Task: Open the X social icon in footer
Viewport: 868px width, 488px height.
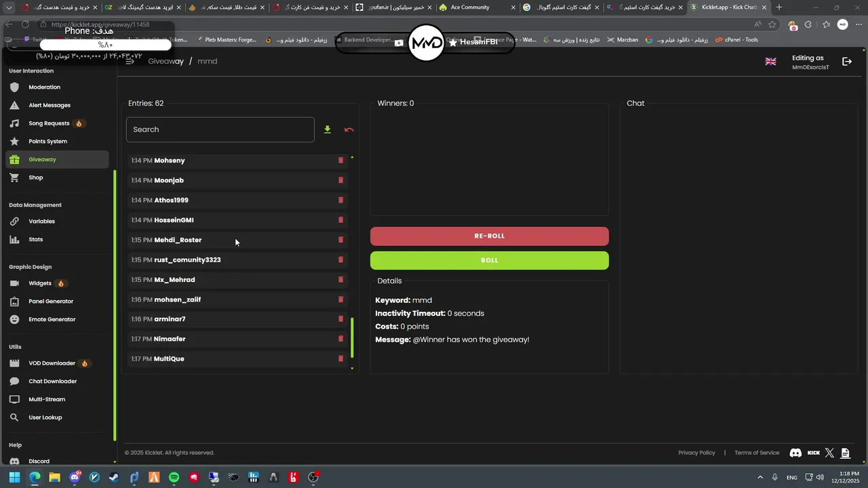Action: [829, 453]
